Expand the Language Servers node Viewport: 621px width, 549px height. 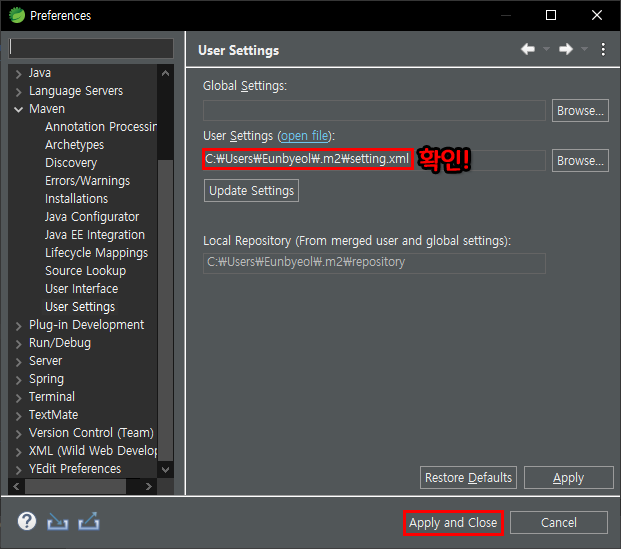click(x=18, y=92)
